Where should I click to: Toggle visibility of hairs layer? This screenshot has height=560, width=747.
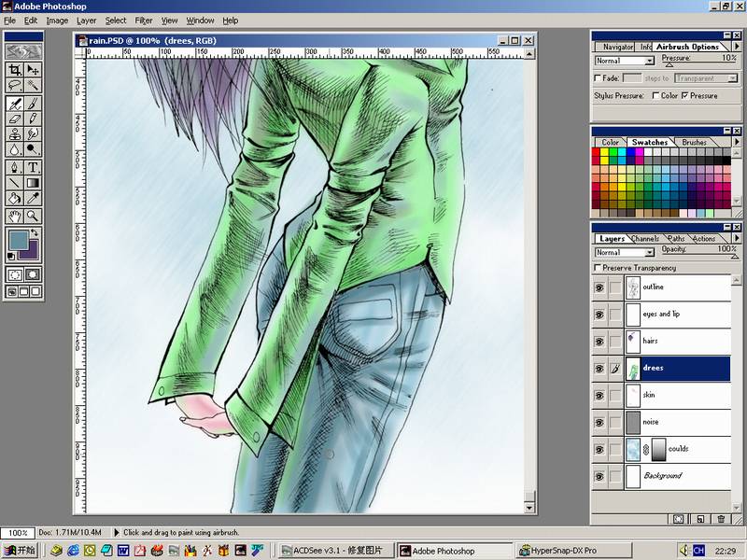pyautogui.click(x=599, y=342)
